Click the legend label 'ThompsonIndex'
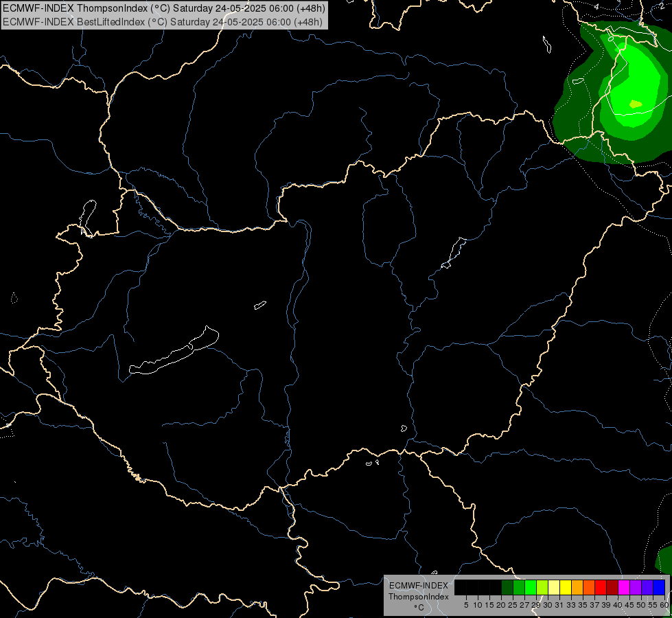The height and width of the screenshot is (618, 672). pos(418,597)
